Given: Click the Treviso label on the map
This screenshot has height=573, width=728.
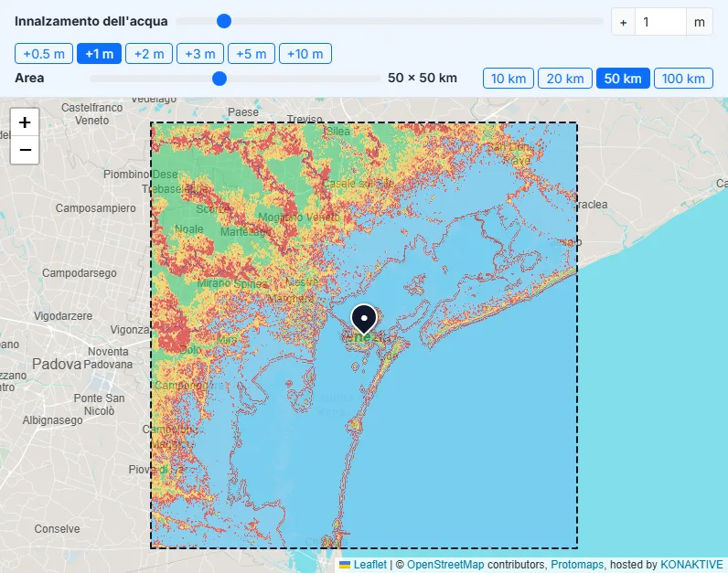Looking at the screenshot, I should pyautogui.click(x=305, y=119).
